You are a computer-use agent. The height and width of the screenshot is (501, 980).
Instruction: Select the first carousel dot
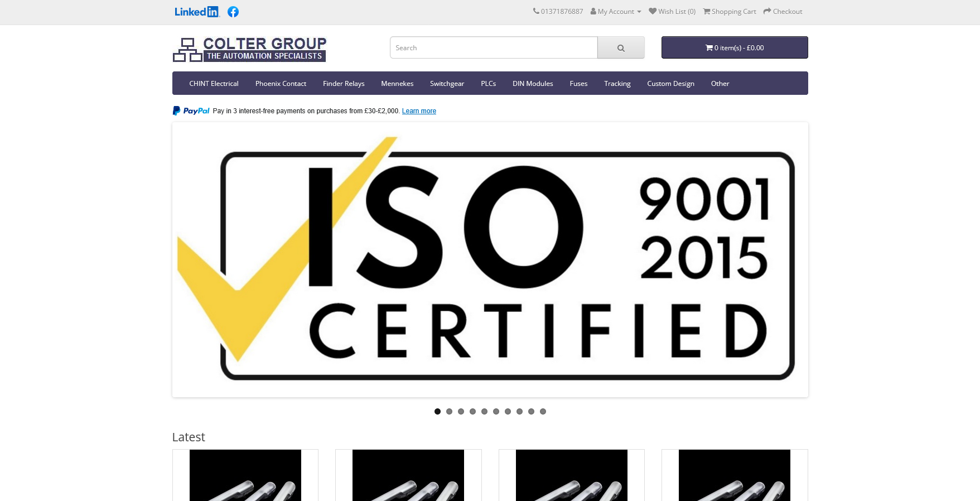pyautogui.click(x=437, y=412)
